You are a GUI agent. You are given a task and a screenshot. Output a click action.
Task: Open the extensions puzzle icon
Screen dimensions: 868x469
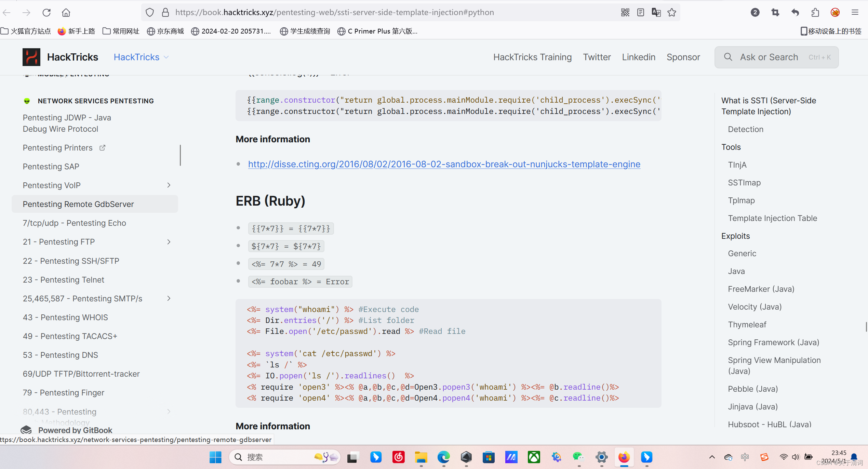tap(815, 13)
